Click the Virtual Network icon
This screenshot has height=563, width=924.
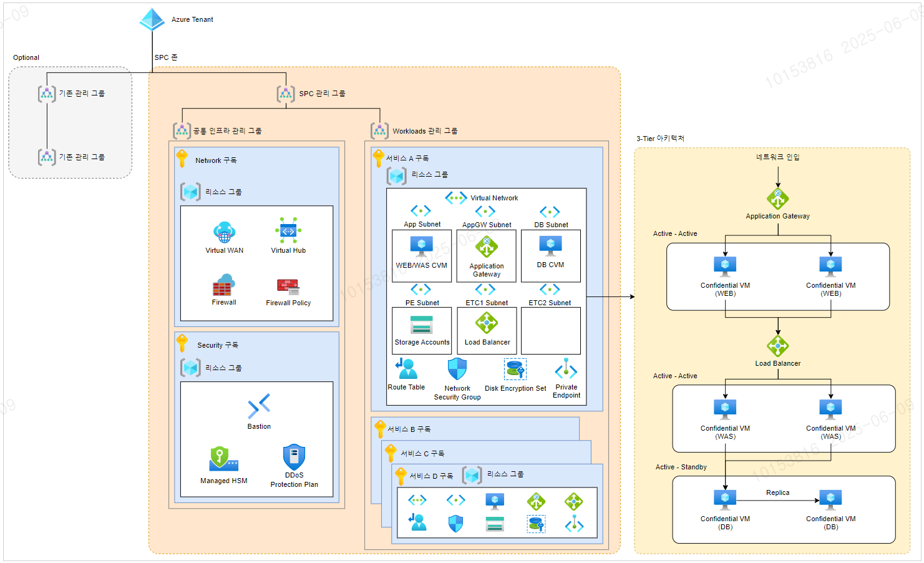(456, 198)
